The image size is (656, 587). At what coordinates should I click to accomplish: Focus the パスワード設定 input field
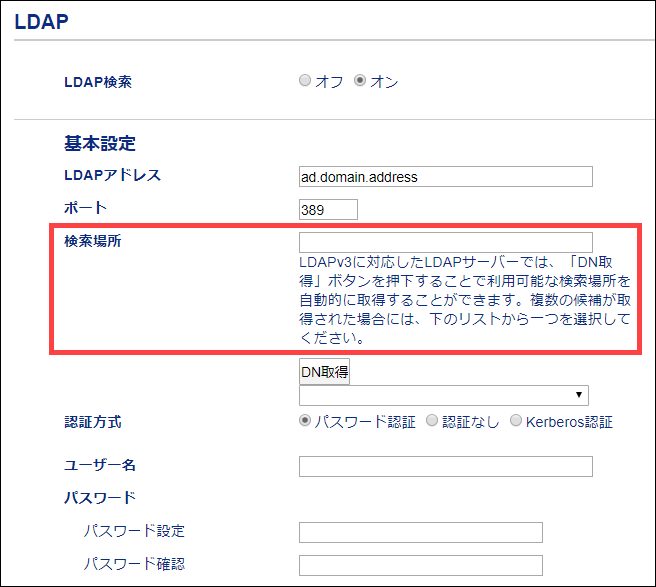[421, 532]
